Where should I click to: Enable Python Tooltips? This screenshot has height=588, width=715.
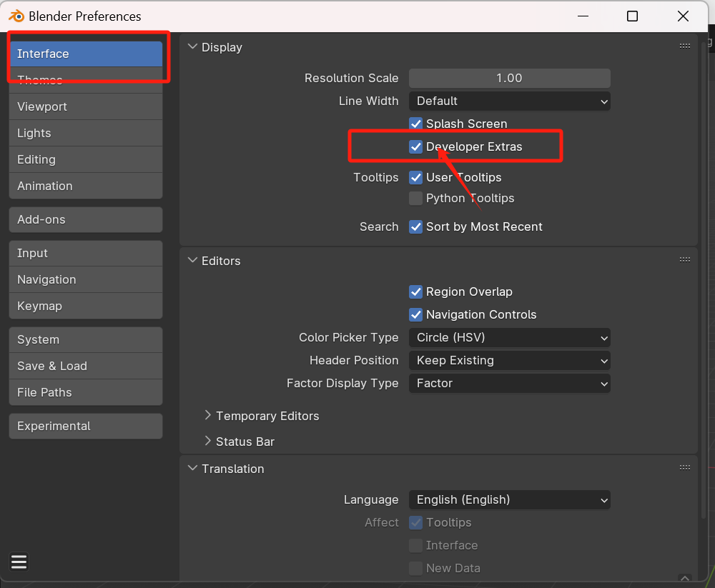(x=415, y=199)
